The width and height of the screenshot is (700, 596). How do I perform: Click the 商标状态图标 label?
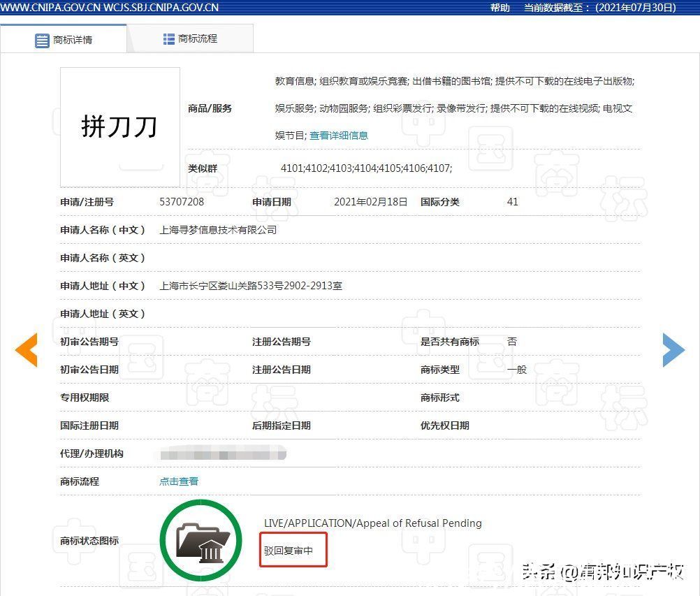click(89, 541)
